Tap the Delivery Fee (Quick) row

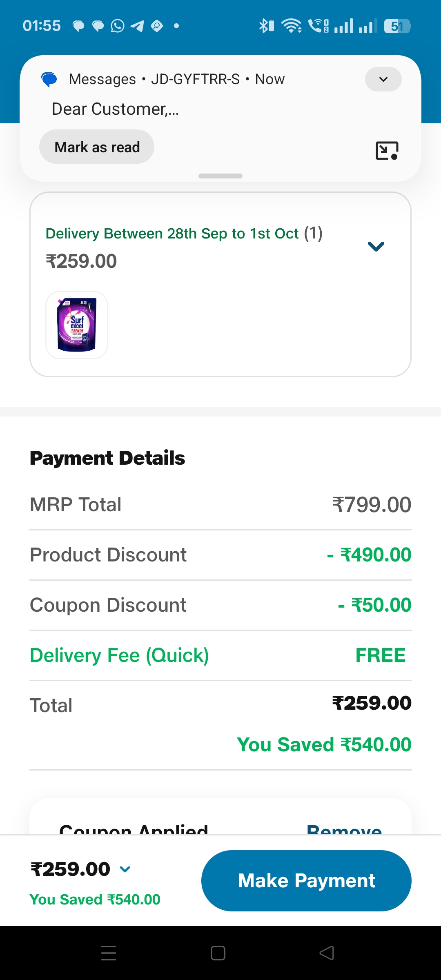[x=220, y=655]
